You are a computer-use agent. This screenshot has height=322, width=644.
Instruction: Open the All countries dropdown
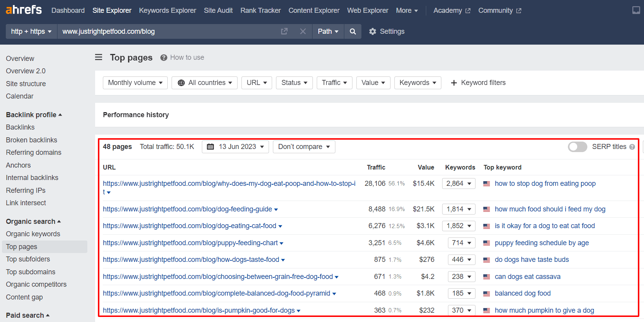[205, 83]
